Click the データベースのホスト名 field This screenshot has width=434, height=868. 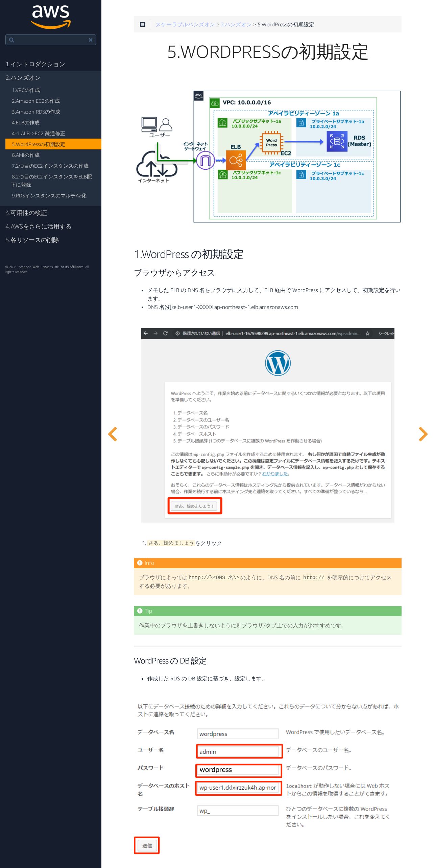tap(238, 788)
